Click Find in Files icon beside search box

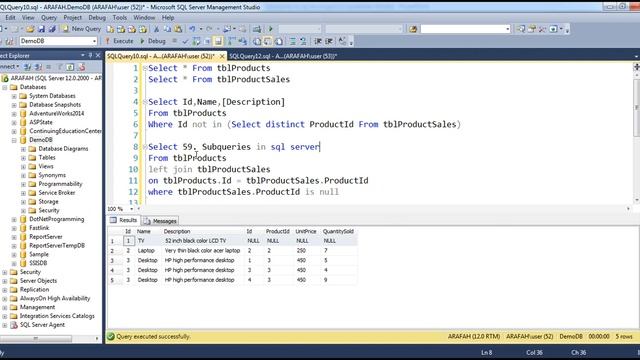[413, 29]
